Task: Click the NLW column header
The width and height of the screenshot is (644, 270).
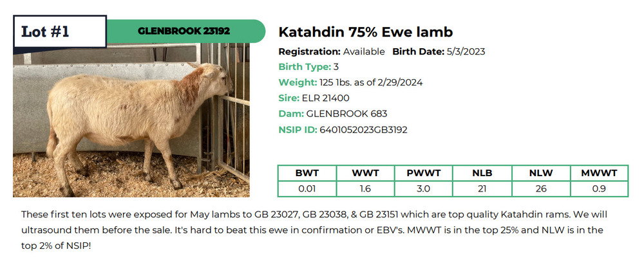Action: (540, 173)
